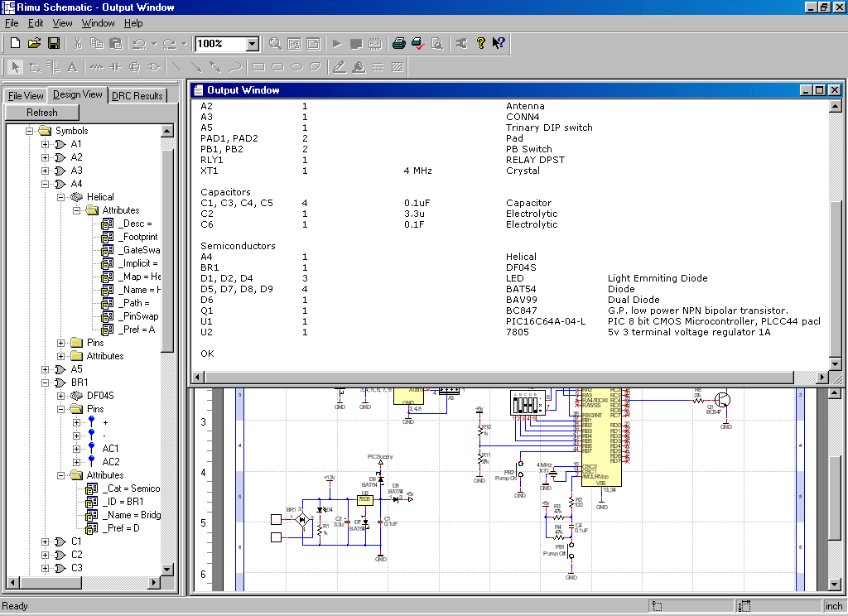Switch to the File View tab
Image resolution: width=848 pixels, height=616 pixels.
pos(25,95)
